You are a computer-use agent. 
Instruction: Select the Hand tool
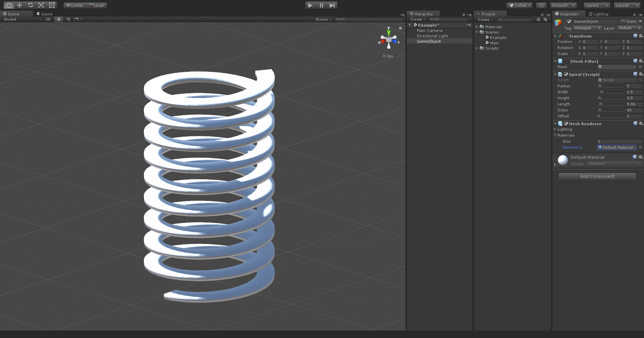(8, 5)
